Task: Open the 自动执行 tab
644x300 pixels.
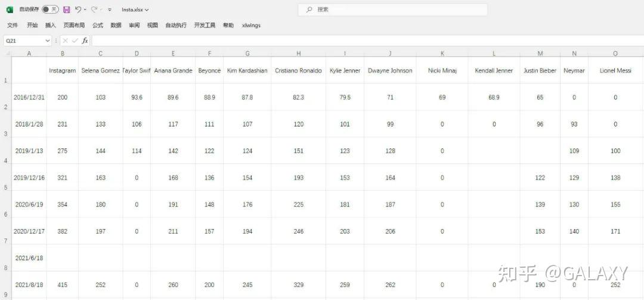Action: click(x=176, y=26)
